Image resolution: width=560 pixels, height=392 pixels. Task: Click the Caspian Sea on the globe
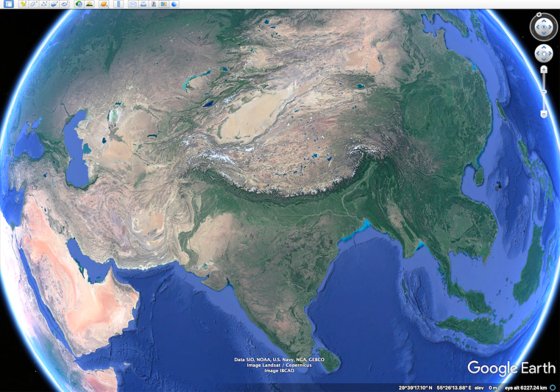(x=77, y=150)
